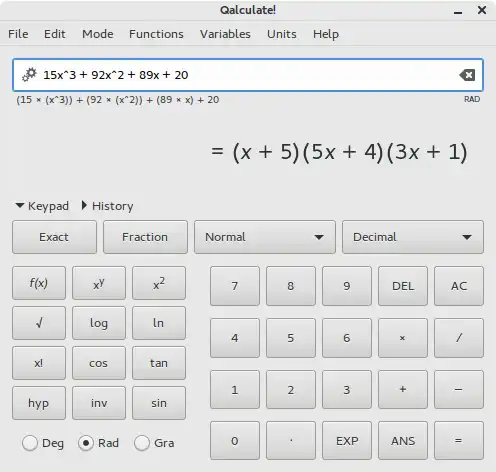
Task: Click the sin button
Action: click(x=159, y=403)
